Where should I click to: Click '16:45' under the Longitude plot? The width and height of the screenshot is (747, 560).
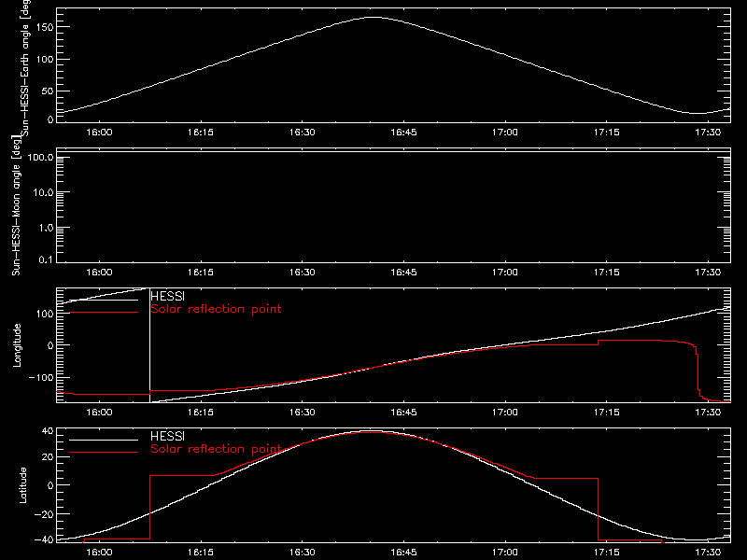coord(403,412)
